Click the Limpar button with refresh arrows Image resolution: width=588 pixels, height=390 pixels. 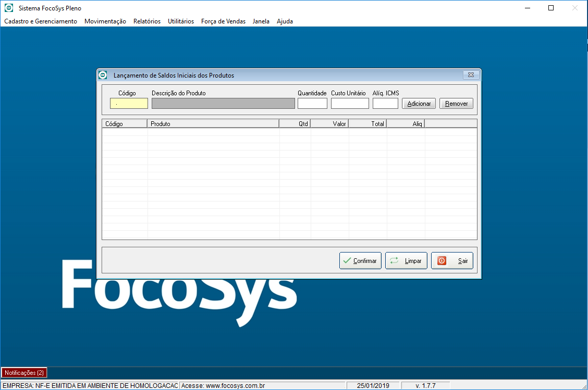(x=406, y=261)
